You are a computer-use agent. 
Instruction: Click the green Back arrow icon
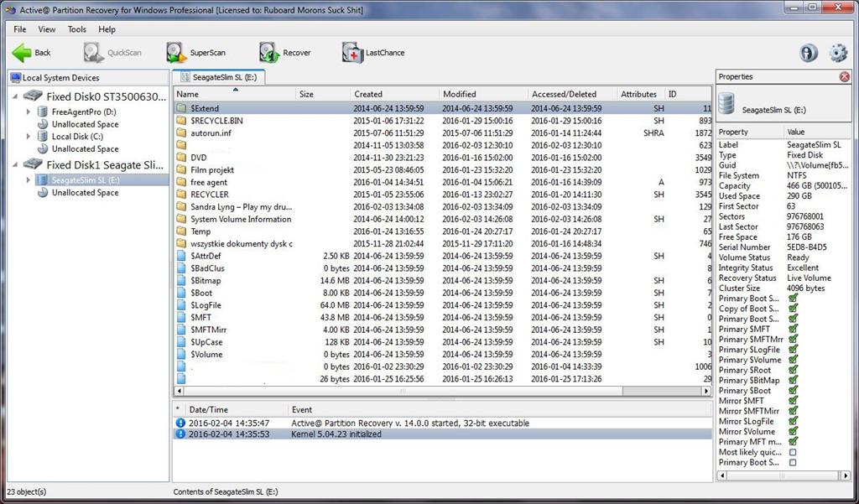click(22, 53)
